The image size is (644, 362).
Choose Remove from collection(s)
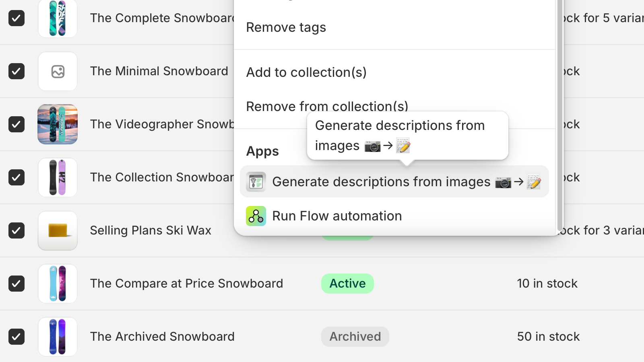pyautogui.click(x=327, y=106)
